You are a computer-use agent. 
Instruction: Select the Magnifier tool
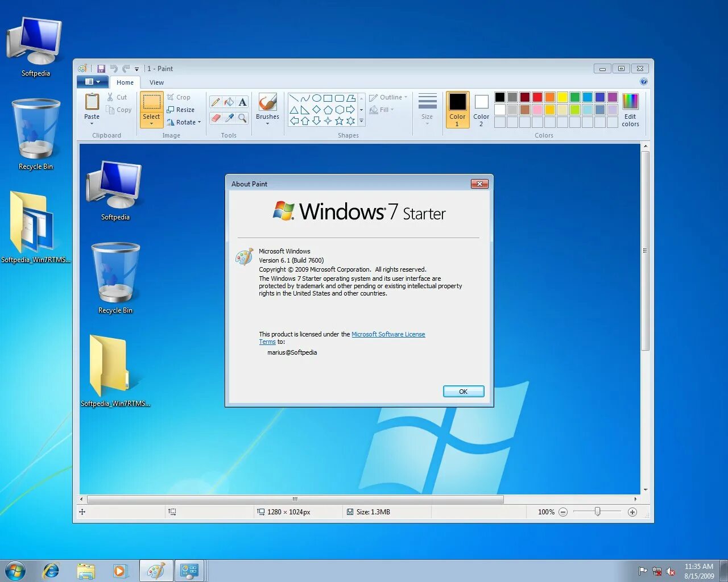coord(242,118)
